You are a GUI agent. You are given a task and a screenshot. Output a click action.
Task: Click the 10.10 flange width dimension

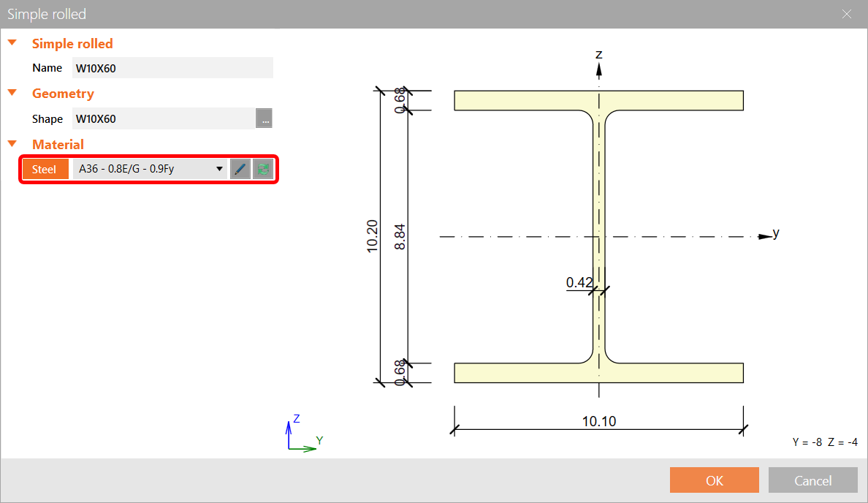pos(599,421)
